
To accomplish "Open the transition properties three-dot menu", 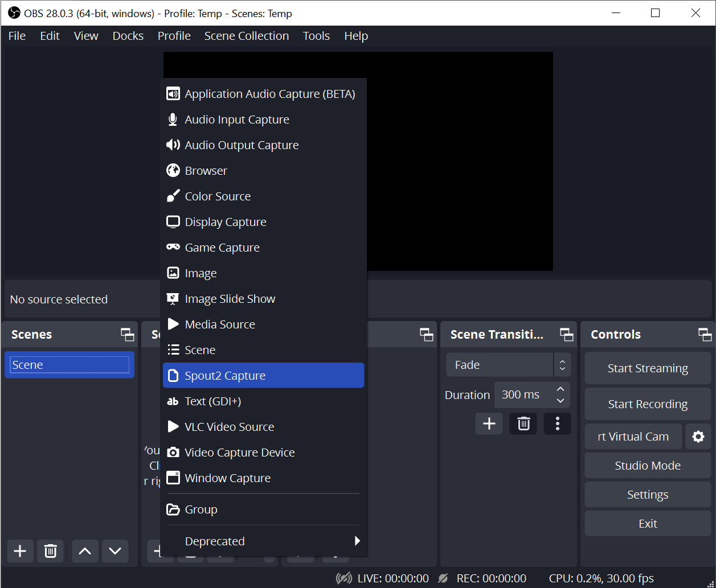I will (557, 423).
